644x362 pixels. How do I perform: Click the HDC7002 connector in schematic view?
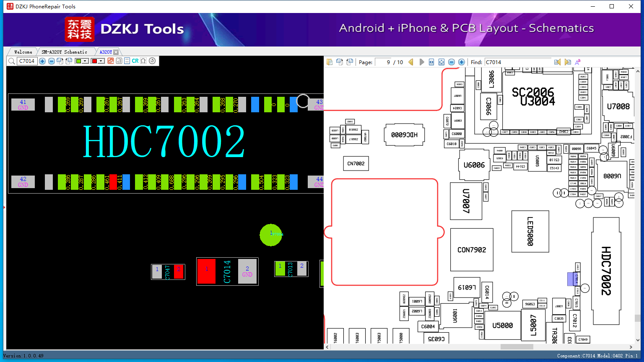(x=606, y=271)
